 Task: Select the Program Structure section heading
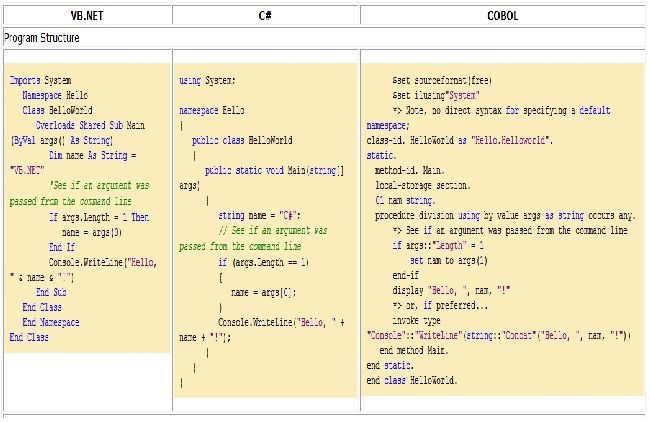(42, 38)
